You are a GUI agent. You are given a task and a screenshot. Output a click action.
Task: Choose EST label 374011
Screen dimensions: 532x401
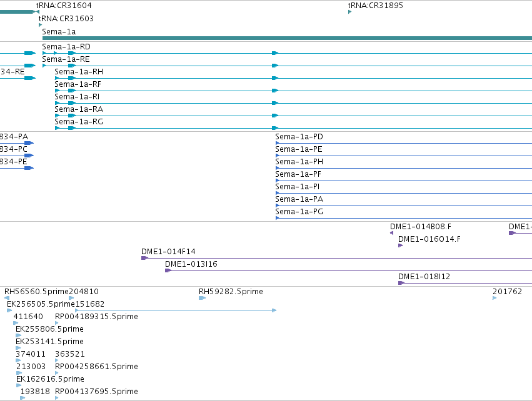31,355
